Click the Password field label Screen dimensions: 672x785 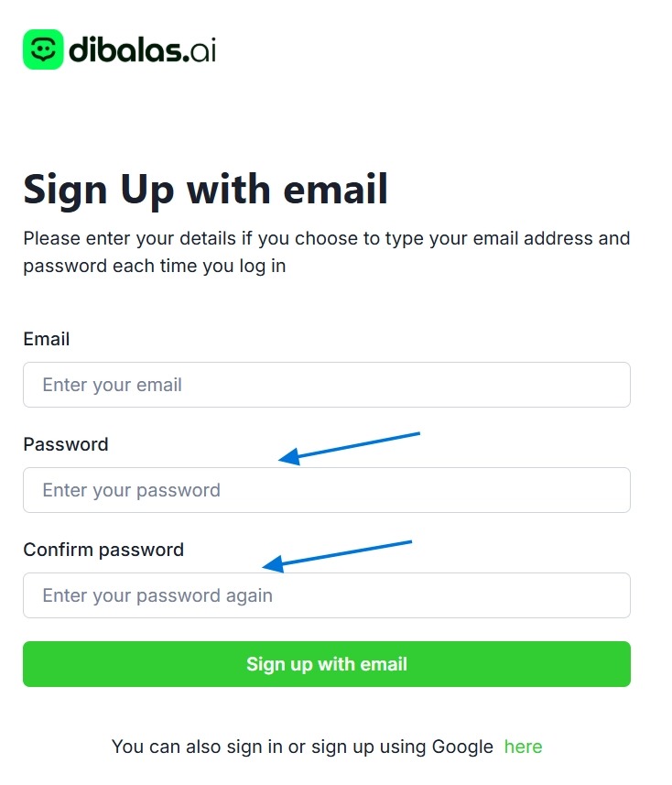coord(66,444)
